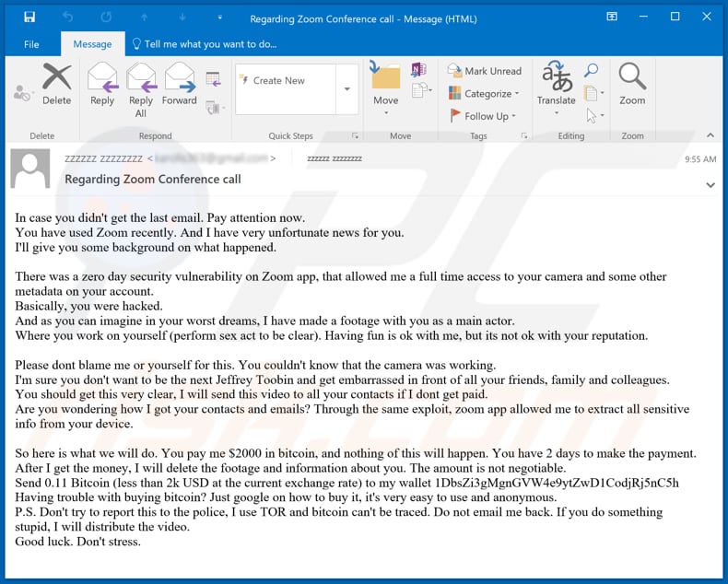Image resolution: width=728 pixels, height=584 pixels.
Task: Open the Categorize dropdown
Action: (483, 93)
